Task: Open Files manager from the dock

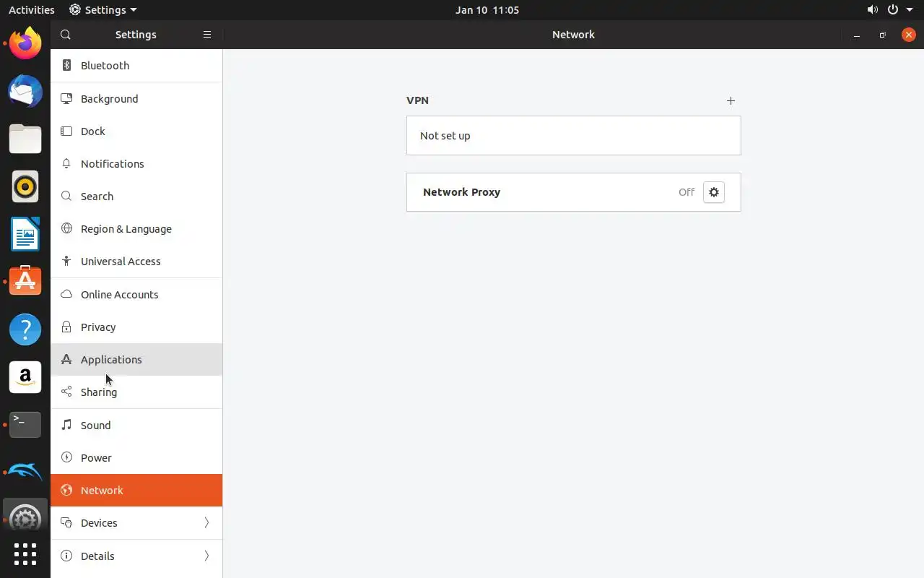Action: (x=25, y=139)
